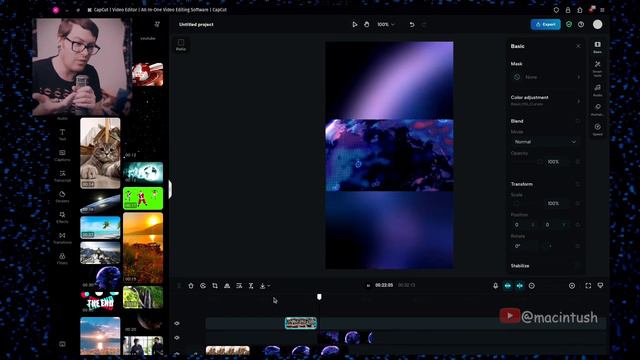Image resolution: width=640 pixels, height=360 pixels.
Task: Click the Export button
Action: pyautogui.click(x=545, y=24)
